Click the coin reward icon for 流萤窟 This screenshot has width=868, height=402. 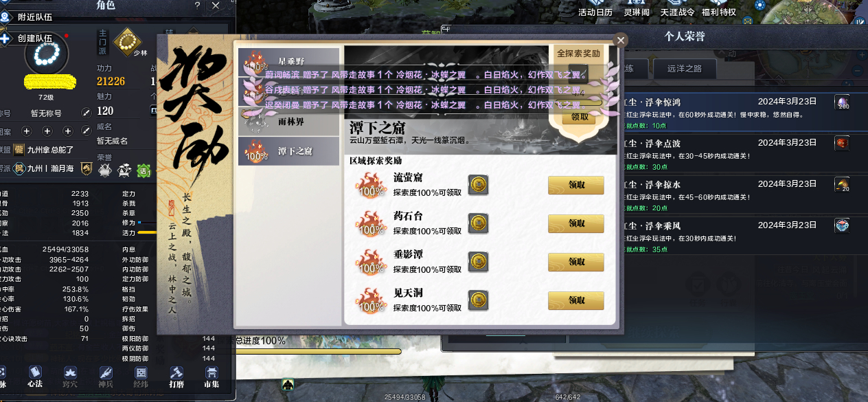click(x=478, y=186)
